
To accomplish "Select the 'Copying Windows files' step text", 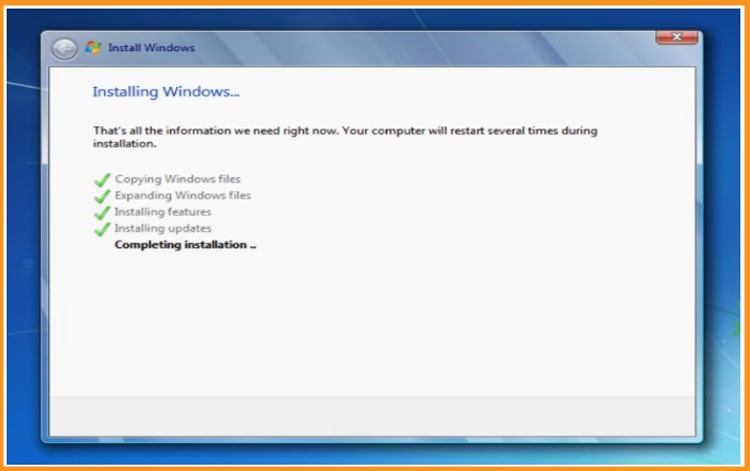I will tap(177, 179).
